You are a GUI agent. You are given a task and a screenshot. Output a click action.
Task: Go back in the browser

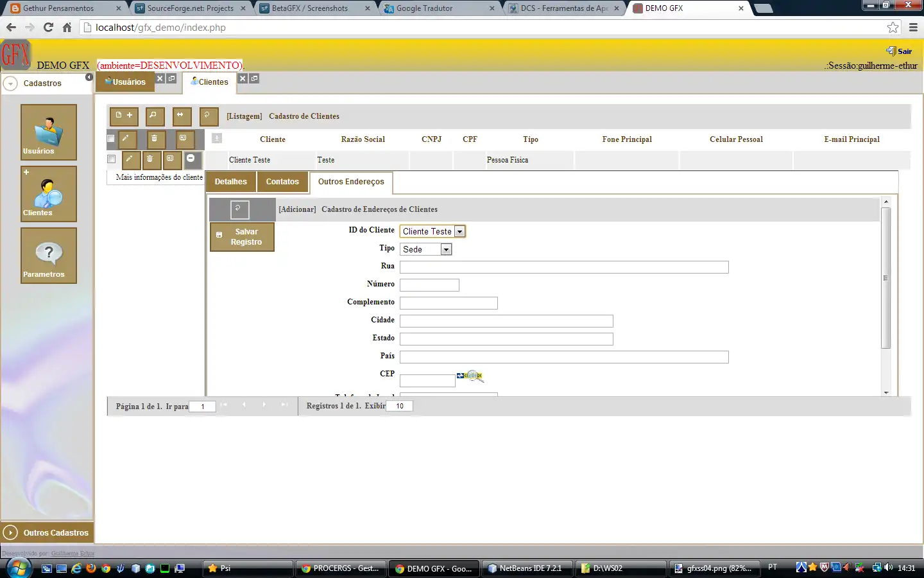pos(11,28)
